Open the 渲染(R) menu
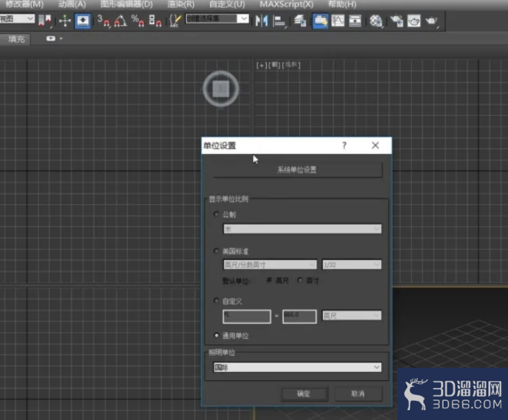Image resolution: width=508 pixels, height=420 pixels. [181, 4]
